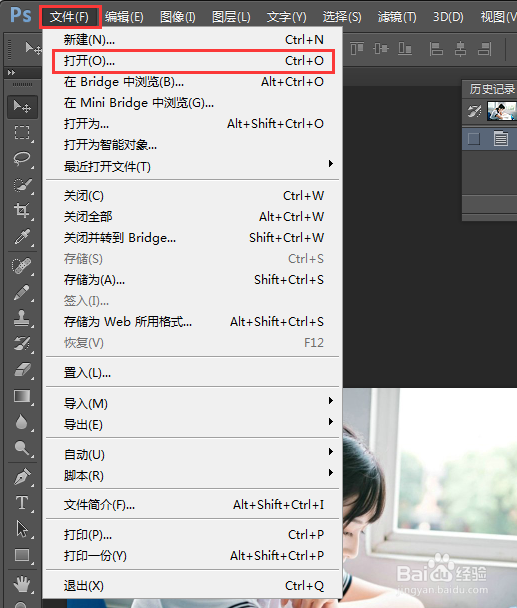Select the Blur tool
The image size is (517, 608).
click(22, 422)
